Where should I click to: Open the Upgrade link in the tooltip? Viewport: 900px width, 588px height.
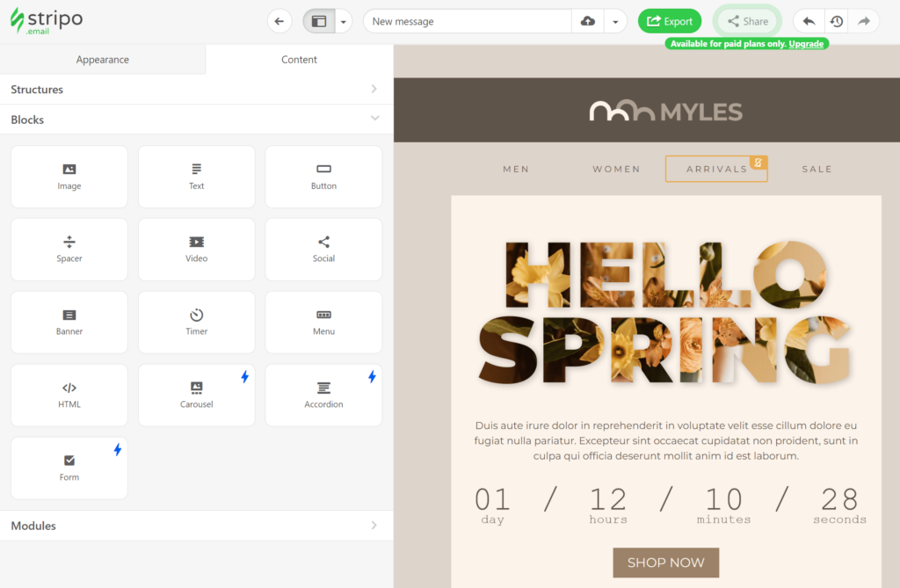pyautogui.click(x=806, y=43)
